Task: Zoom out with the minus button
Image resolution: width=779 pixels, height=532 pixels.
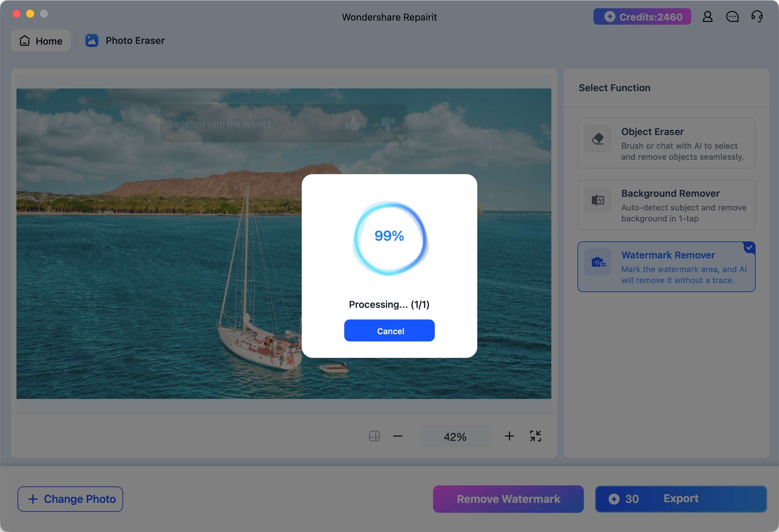Action: [397, 436]
